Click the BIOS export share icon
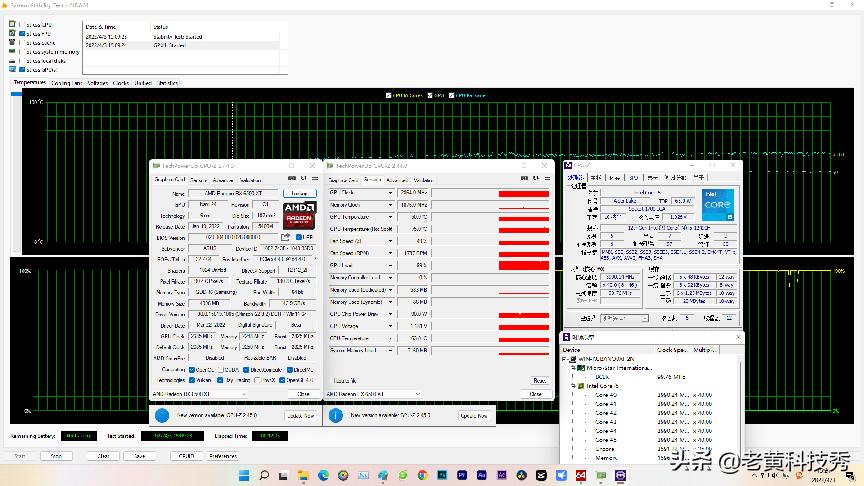The width and height of the screenshot is (864, 486). click(x=286, y=237)
